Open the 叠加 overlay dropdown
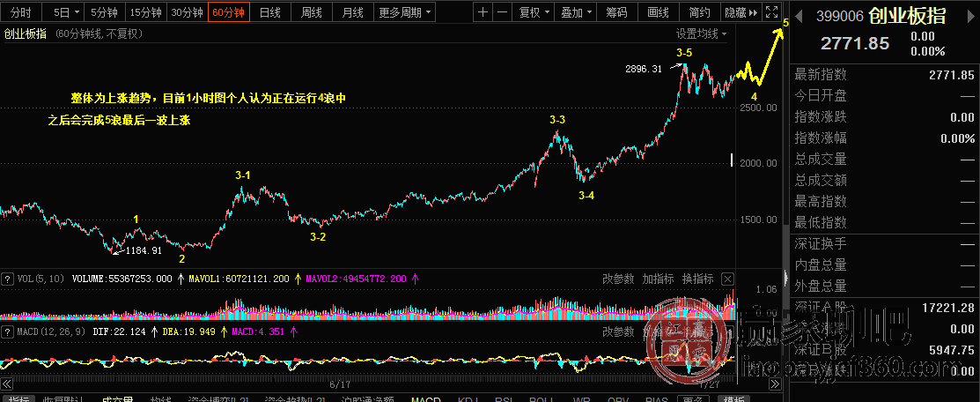This screenshot has width=980, height=402. 575,11
